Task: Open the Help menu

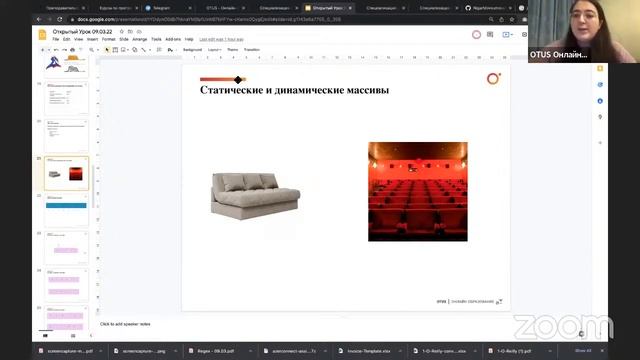Action: [189, 40]
